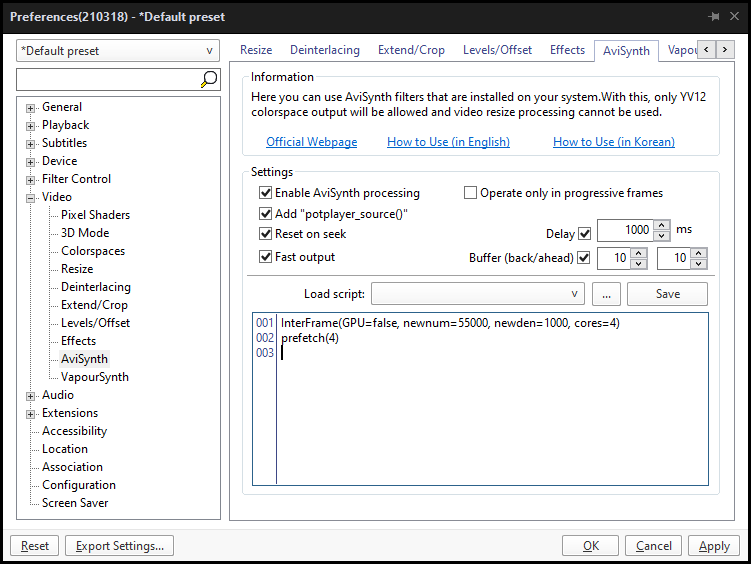Select the AviSynth tab
Image resolution: width=751 pixels, height=564 pixels.
point(626,51)
